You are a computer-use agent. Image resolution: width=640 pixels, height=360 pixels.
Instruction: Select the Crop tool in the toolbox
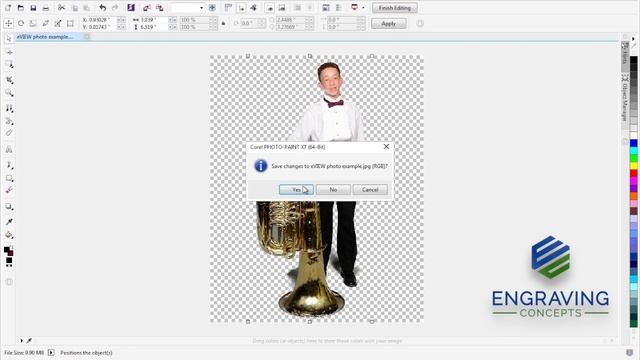coord(9,80)
